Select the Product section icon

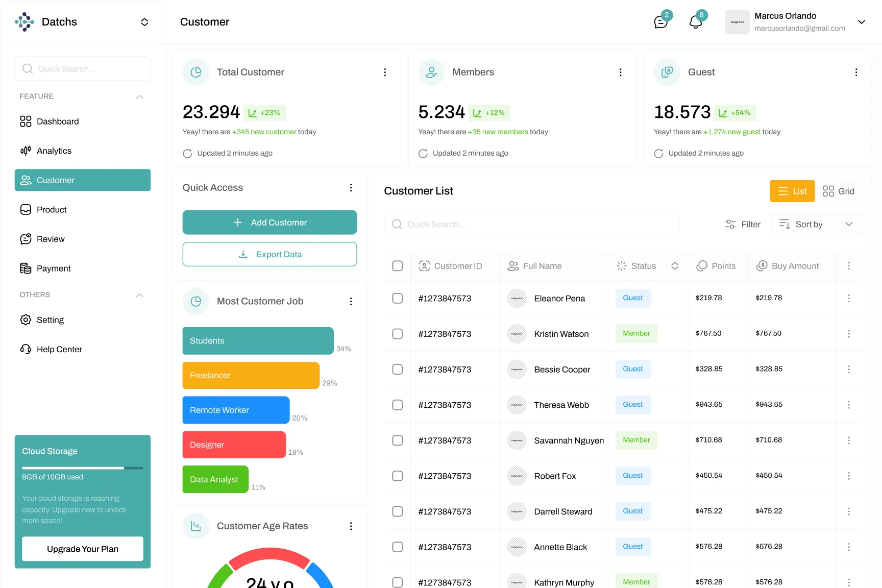[x=26, y=209]
